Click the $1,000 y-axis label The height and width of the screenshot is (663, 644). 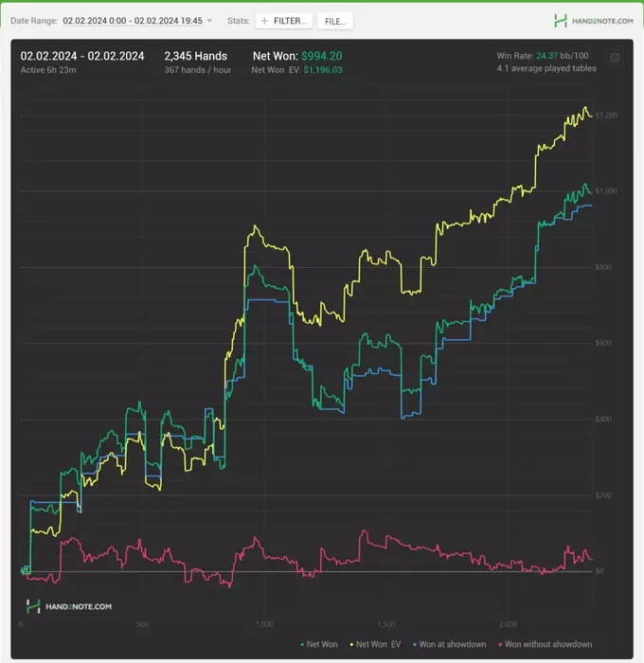[606, 190]
